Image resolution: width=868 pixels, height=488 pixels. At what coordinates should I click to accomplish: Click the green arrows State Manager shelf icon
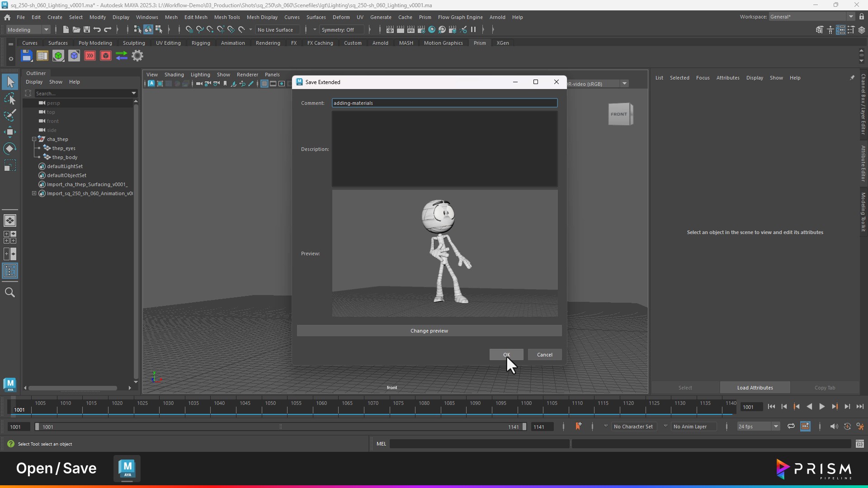pyautogui.click(x=122, y=56)
